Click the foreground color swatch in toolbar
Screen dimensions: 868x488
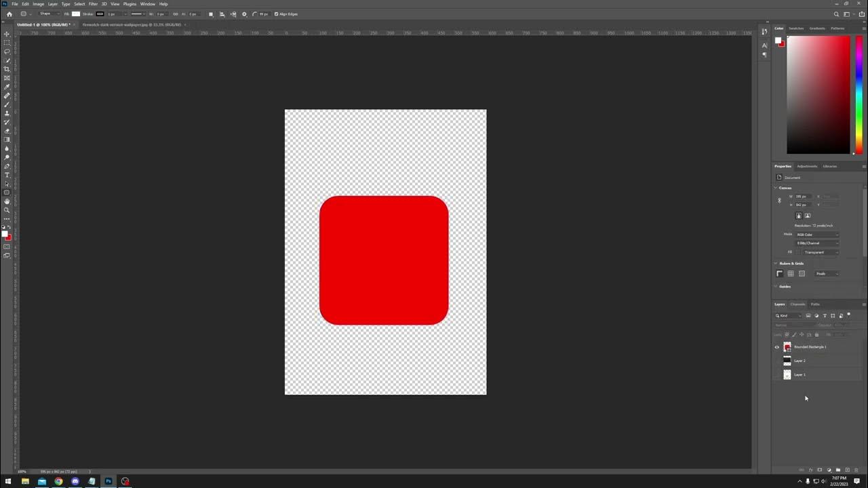(x=5, y=234)
